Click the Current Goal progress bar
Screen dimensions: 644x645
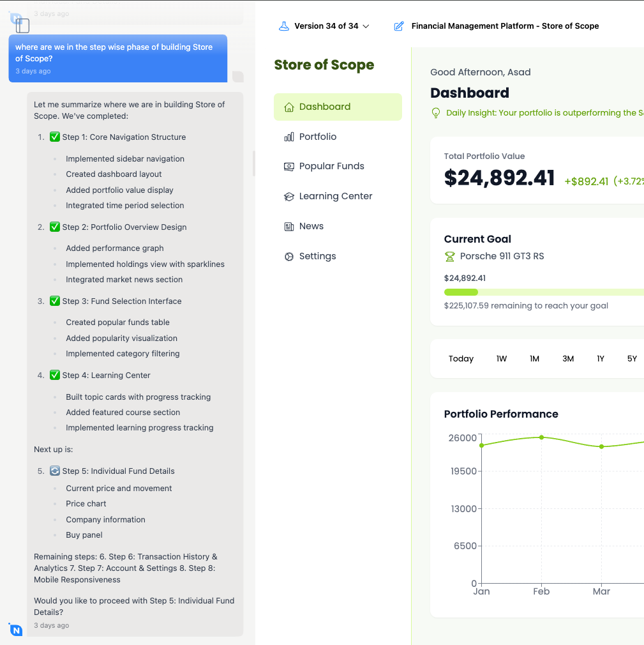pyautogui.click(x=544, y=292)
